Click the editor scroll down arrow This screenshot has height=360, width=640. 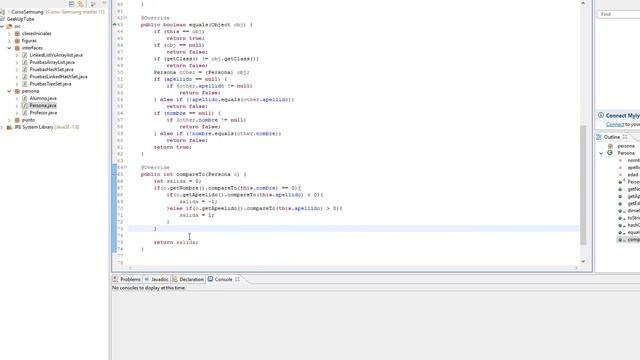[583, 261]
